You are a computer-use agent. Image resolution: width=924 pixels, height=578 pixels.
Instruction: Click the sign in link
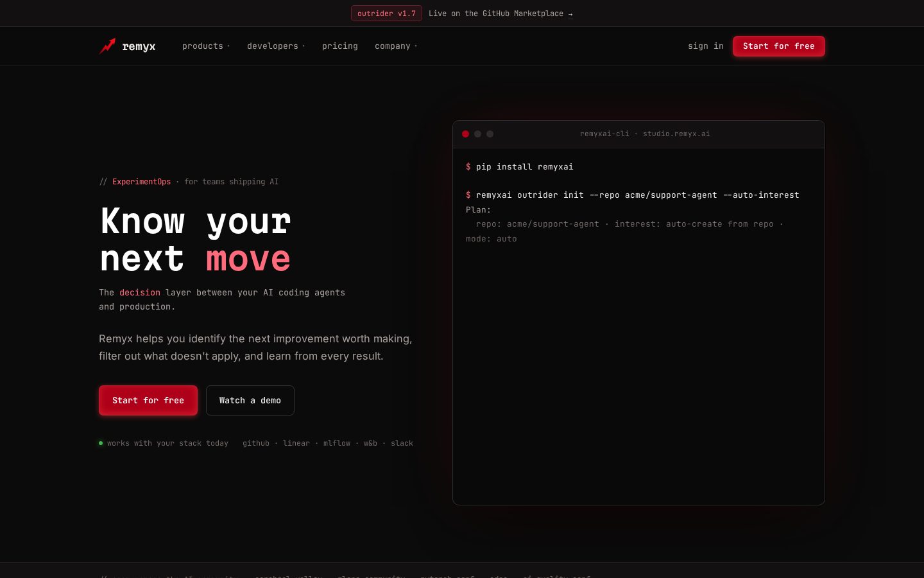tap(706, 46)
